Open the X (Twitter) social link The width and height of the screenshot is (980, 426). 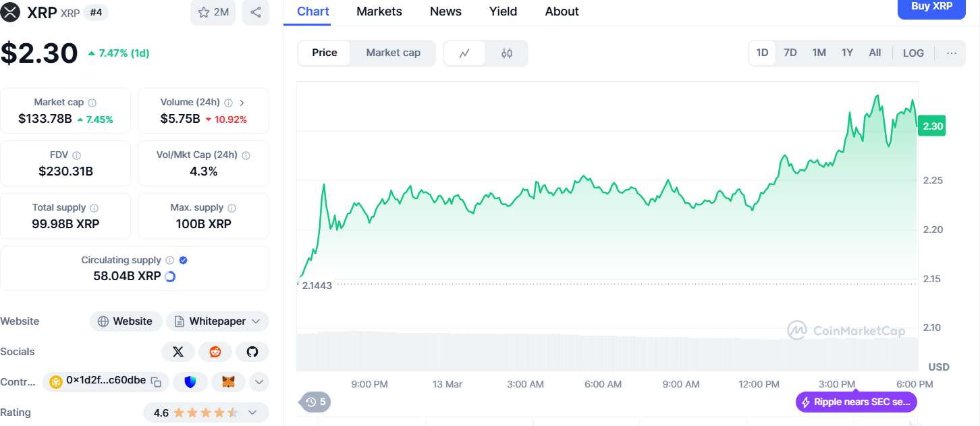[178, 352]
